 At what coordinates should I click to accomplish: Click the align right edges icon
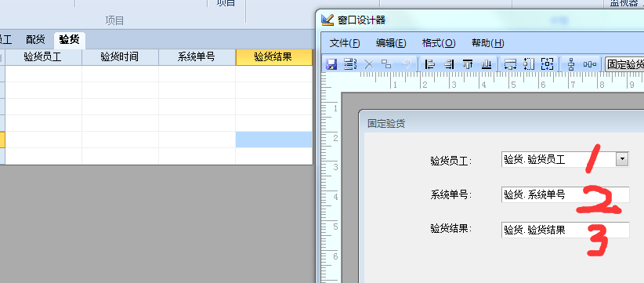(449, 64)
